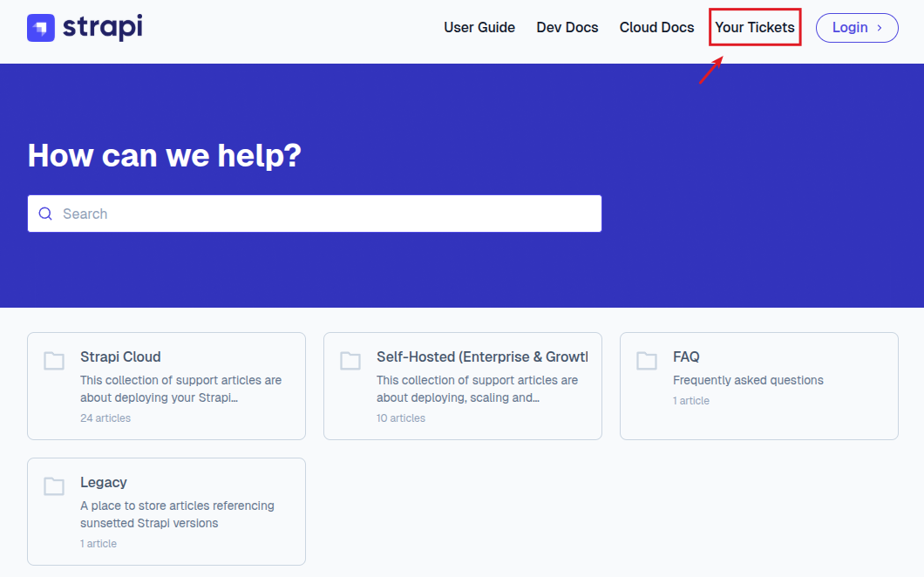
Task: Click the folder icon beside Self-Hosted
Action: point(350,360)
